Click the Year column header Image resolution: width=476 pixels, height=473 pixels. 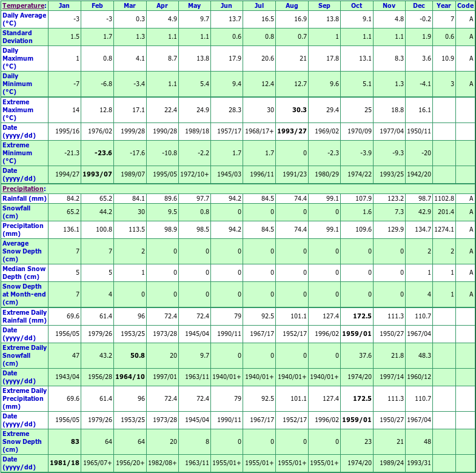[x=444, y=5]
